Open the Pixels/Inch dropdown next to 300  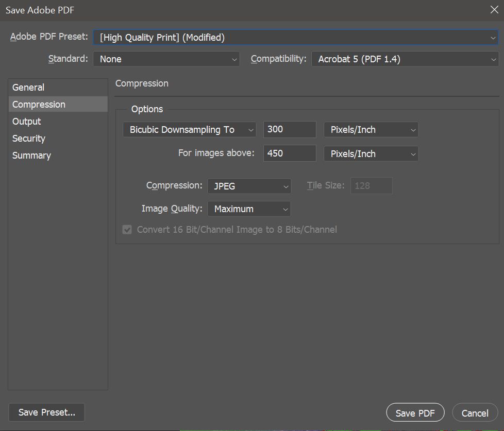pyautogui.click(x=371, y=130)
